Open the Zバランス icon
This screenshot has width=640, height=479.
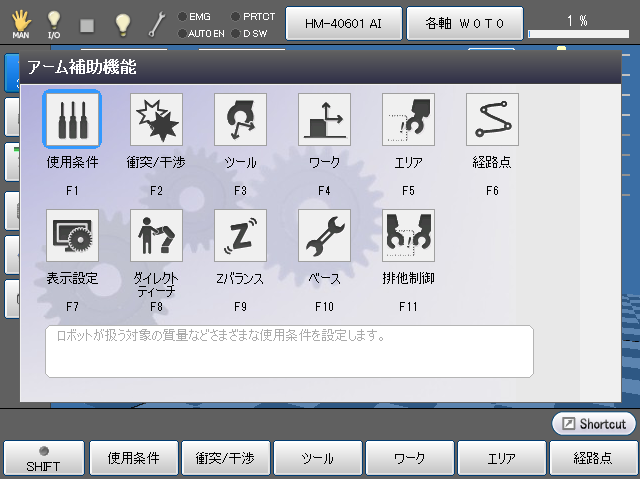tap(240, 236)
